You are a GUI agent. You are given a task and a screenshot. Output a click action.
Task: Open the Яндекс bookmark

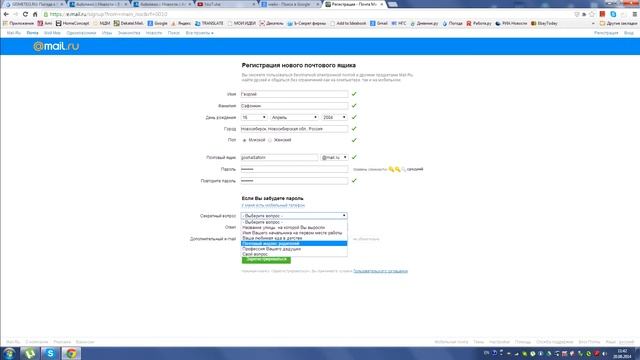(x=181, y=24)
